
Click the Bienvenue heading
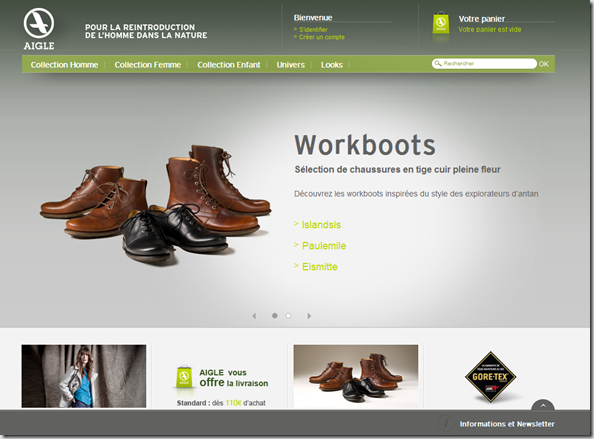point(313,17)
